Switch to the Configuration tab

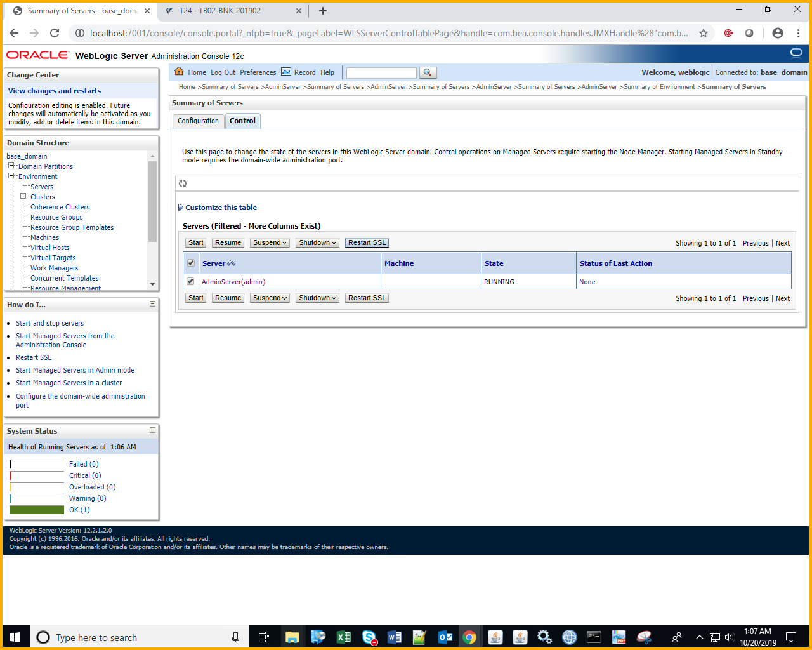tap(198, 121)
